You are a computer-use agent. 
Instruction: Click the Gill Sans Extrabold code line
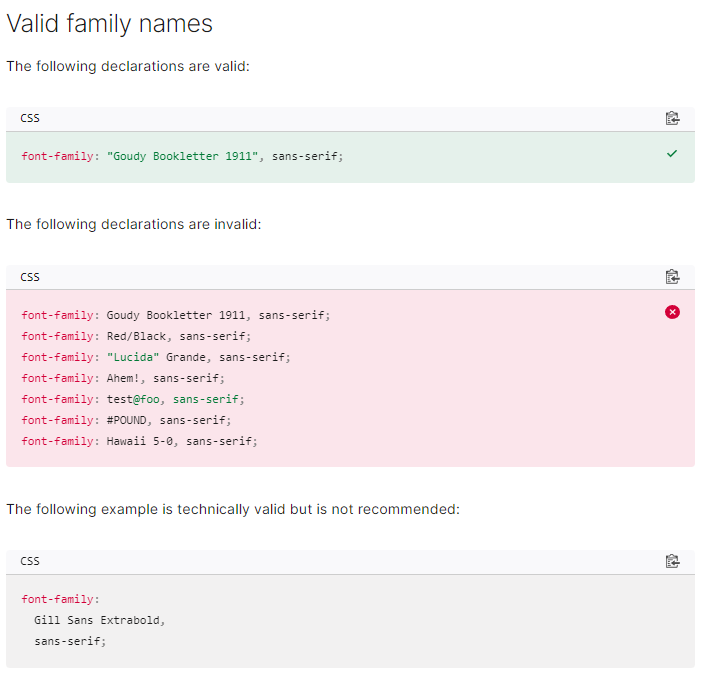tap(99, 620)
